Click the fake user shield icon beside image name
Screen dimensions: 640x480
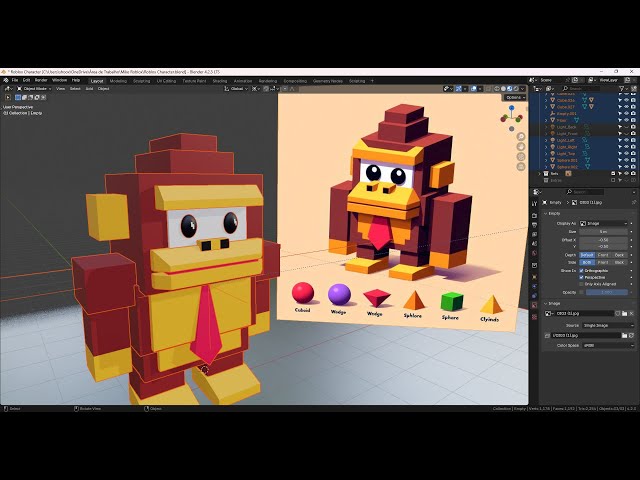pyautogui.click(x=618, y=313)
